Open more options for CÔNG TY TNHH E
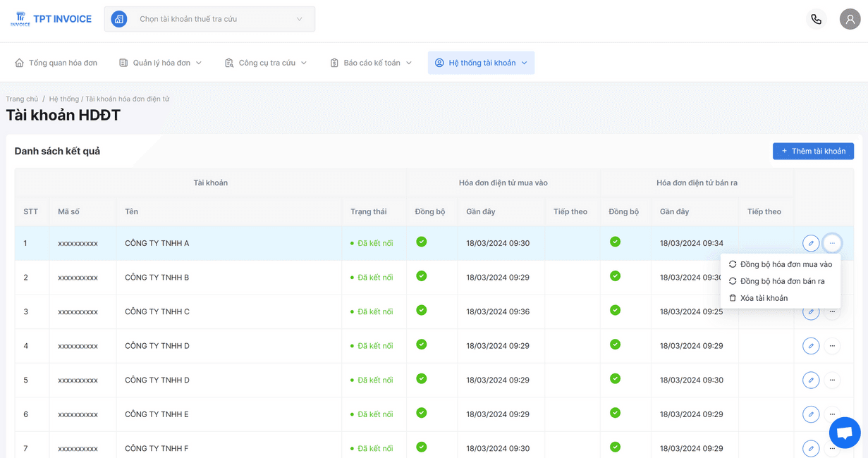The image size is (868, 458). [832, 414]
